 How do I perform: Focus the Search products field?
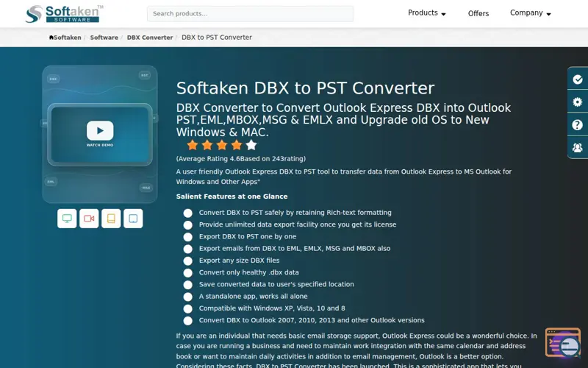pos(250,13)
